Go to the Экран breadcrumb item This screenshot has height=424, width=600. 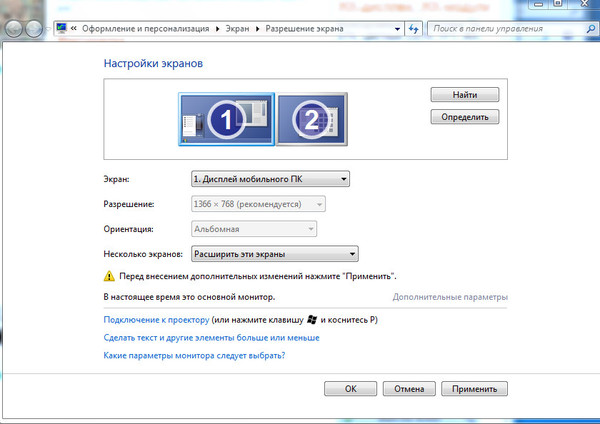tap(236, 30)
